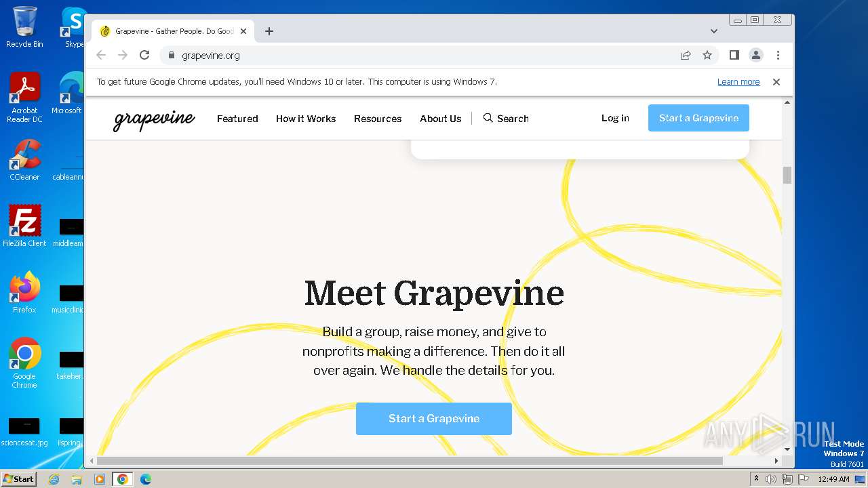Open Internet Explorer in taskbar
The image size is (868, 488).
click(x=54, y=479)
